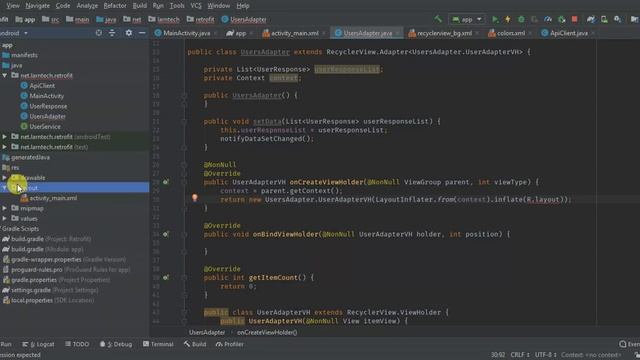Click the main folder in navigation bar
640x360 pixels.
click(x=78, y=19)
